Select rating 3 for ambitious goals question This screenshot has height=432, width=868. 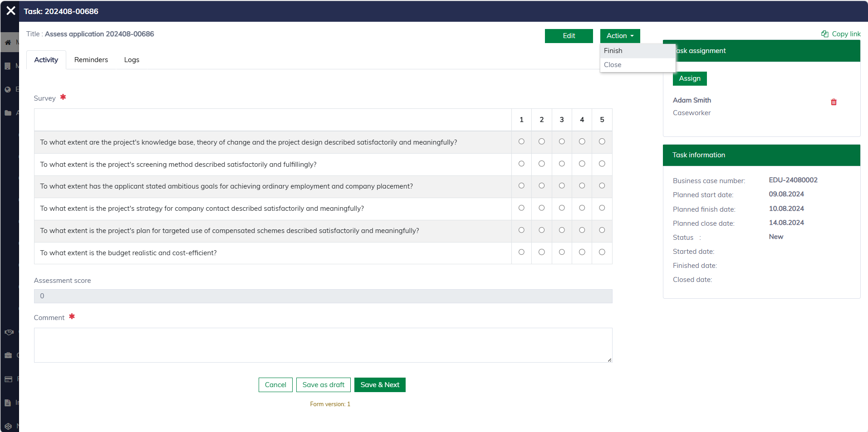click(x=562, y=186)
